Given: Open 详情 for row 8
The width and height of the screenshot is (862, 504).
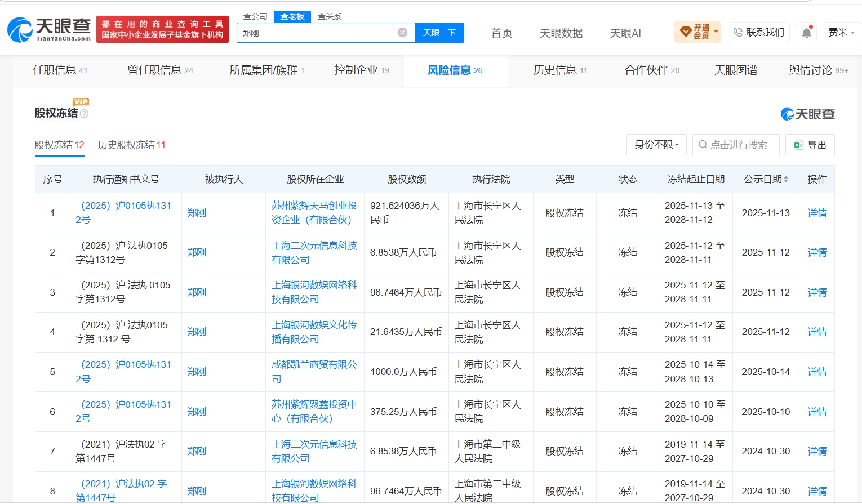Looking at the screenshot, I should [x=817, y=491].
